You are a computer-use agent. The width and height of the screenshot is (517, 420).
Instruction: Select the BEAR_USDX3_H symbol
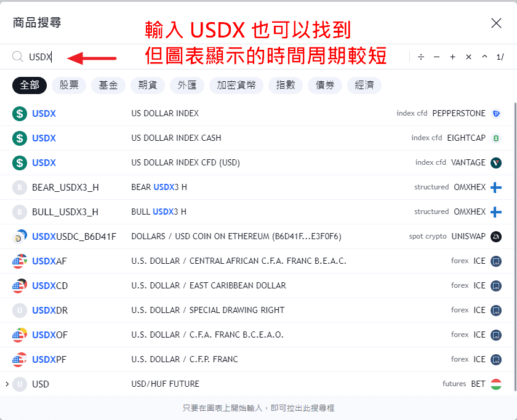(257, 188)
